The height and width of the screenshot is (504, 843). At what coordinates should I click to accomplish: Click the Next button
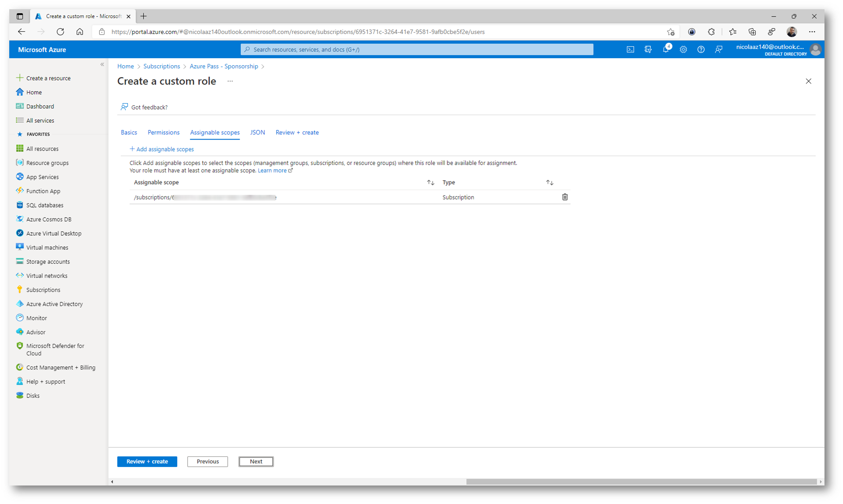(x=256, y=461)
